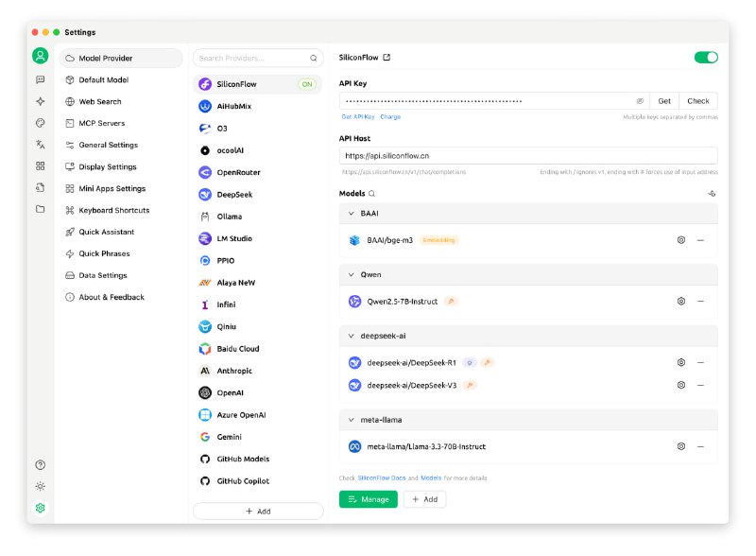Open the knowledge base sidebar icon
756x556 pixels.
41,187
